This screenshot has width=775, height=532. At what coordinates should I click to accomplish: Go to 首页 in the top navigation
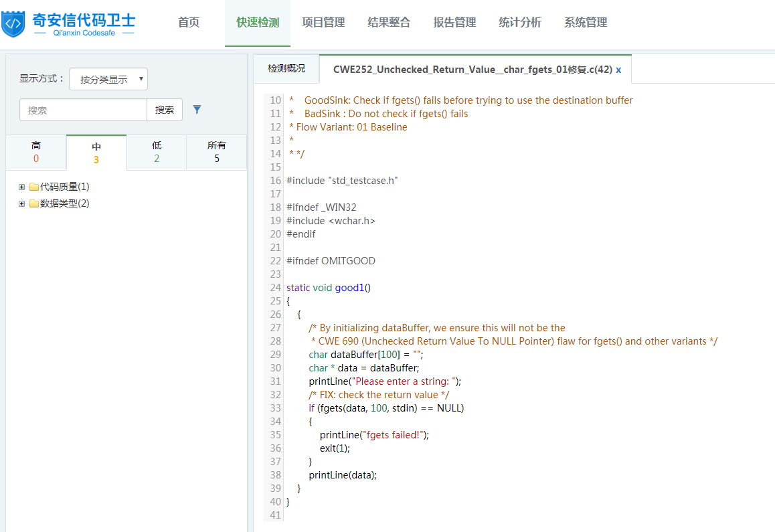[189, 23]
